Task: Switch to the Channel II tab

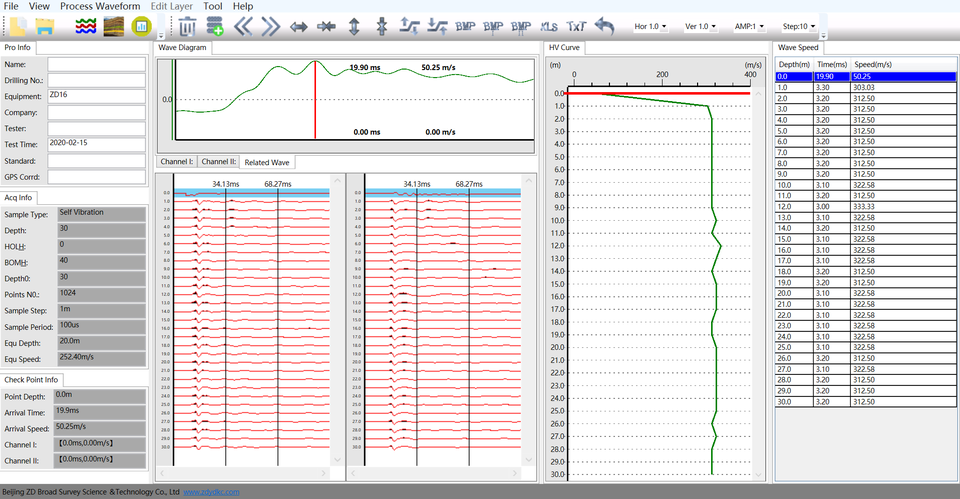Action: pyautogui.click(x=218, y=162)
